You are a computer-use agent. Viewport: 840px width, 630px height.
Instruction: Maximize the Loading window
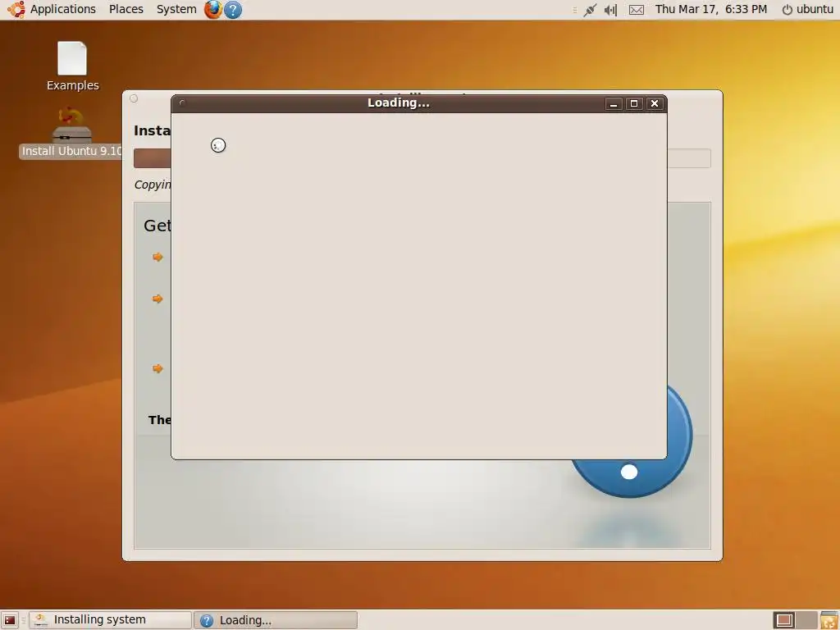click(x=634, y=103)
